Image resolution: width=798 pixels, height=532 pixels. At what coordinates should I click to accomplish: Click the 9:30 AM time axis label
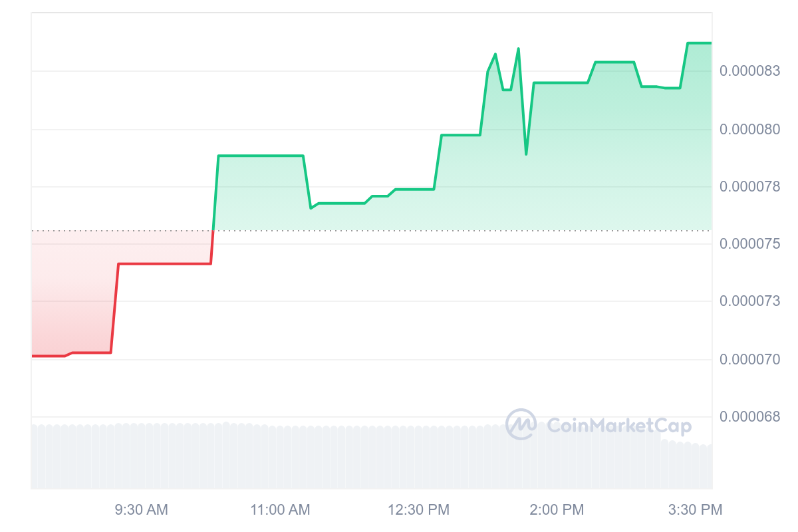tap(141, 510)
